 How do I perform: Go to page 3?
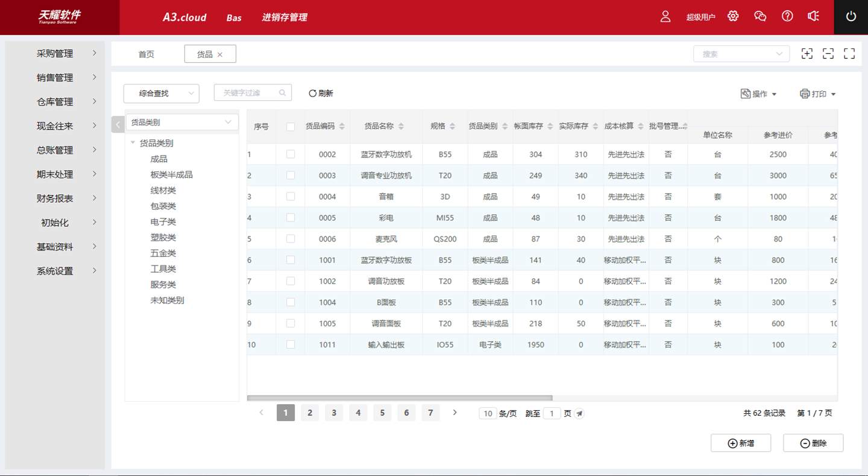(334, 413)
